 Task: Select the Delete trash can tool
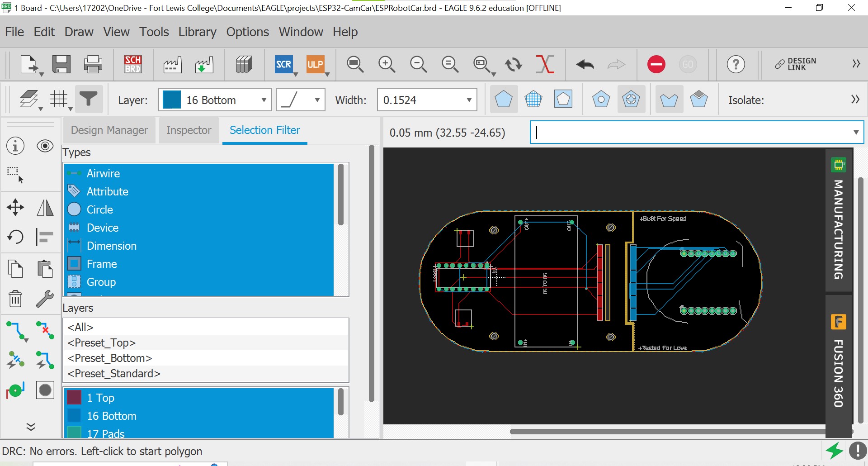15,299
